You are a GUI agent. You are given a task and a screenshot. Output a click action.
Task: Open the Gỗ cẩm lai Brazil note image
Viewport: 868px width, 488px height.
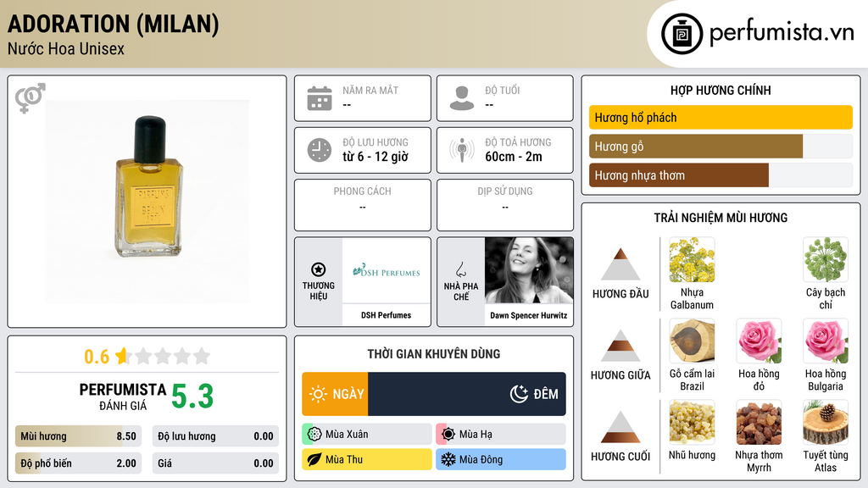692,341
